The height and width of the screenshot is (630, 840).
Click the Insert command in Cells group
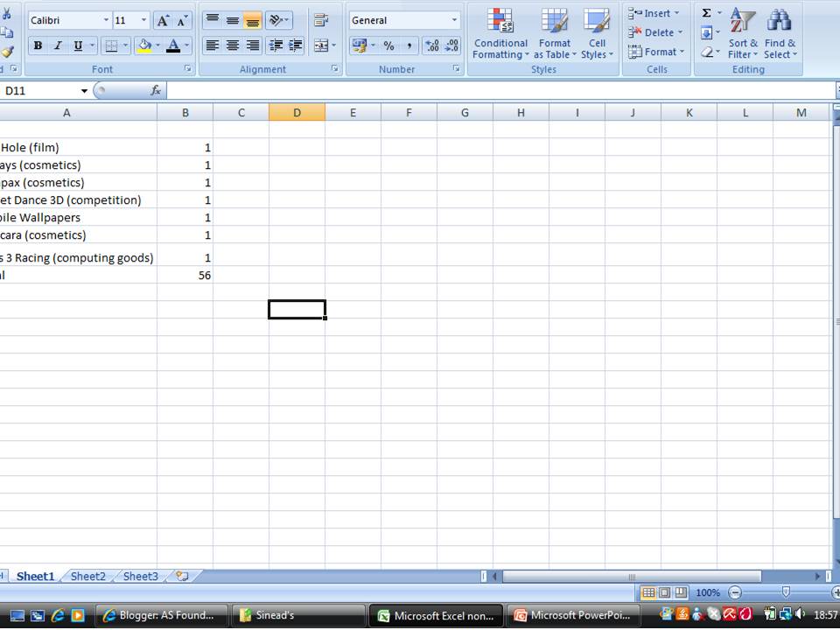pyautogui.click(x=651, y=13)
